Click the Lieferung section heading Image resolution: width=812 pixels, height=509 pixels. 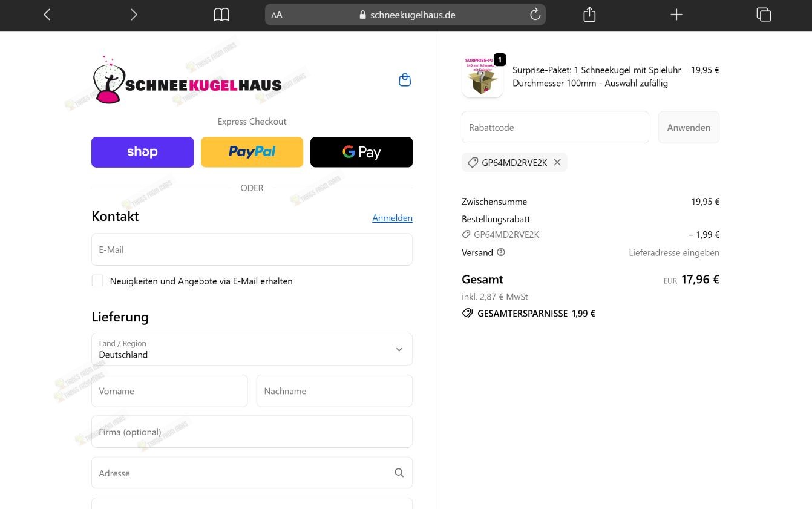tap(120, 317)
